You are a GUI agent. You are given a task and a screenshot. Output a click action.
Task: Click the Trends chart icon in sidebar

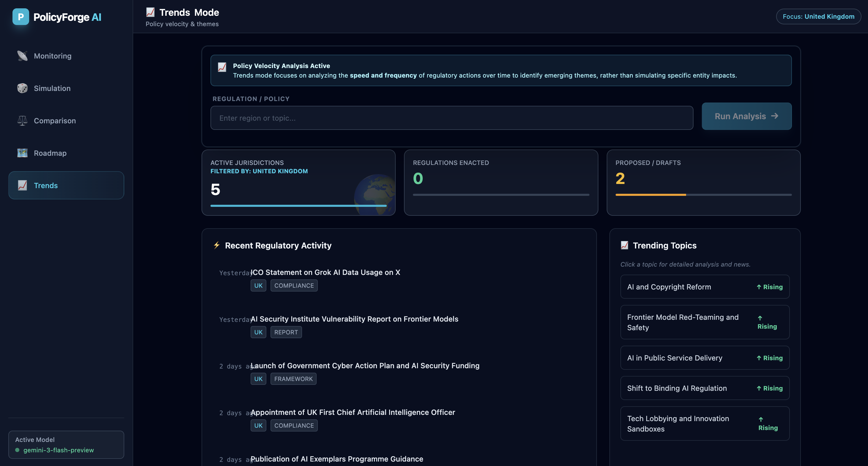[x=22, y=185]
